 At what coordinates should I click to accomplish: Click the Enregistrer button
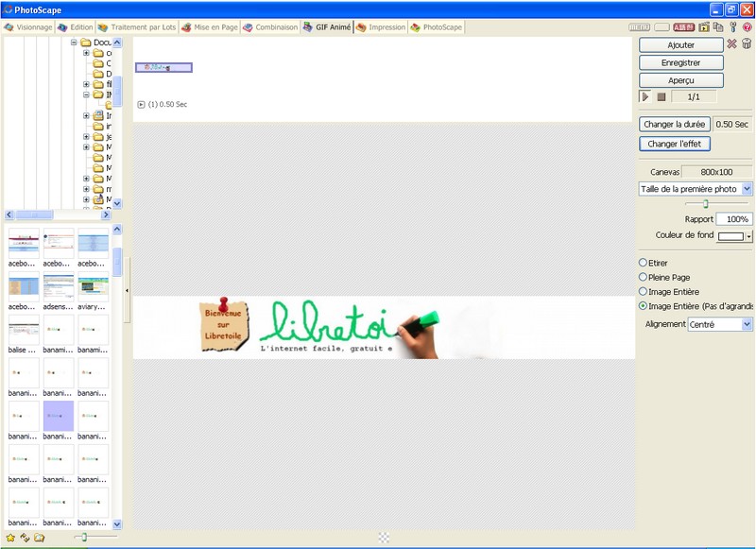click(x=680, y=62)
